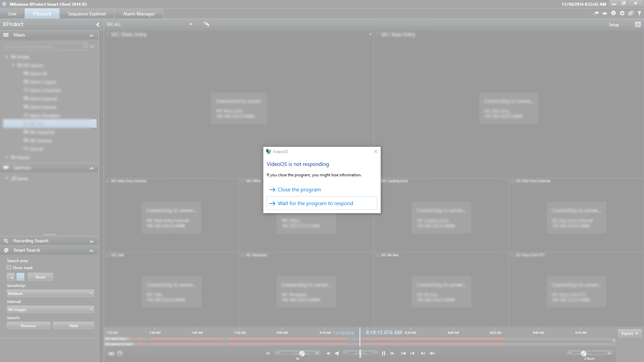This screenshot has width=644, height=362.
Task: Click the status oval icon in toolbar
Action: pos(604,13)
